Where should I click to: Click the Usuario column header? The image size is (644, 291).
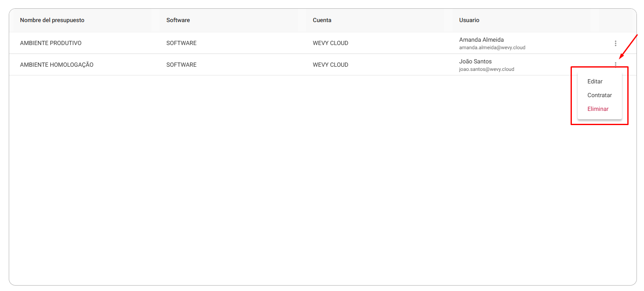[x=469, y=20]
